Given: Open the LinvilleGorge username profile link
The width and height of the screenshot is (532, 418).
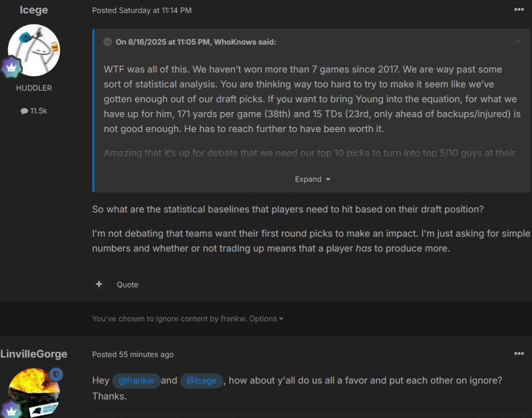Looking at the screenshot, I should point(33,354).
